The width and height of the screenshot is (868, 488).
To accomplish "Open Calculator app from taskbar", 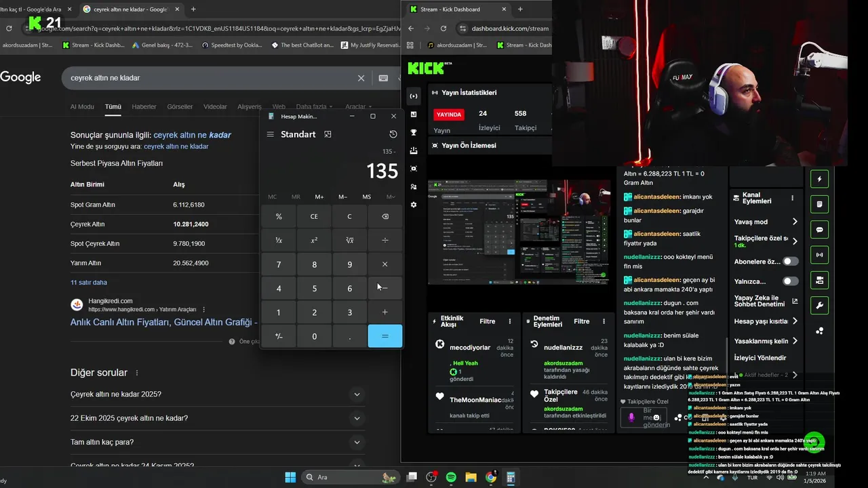I will tap(511, 477).
